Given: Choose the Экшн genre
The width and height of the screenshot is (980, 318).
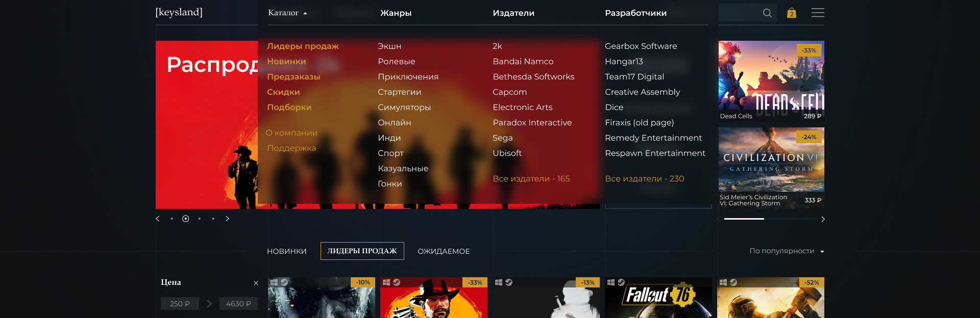Looking at the screenshot, I should (x=389, y=46).
